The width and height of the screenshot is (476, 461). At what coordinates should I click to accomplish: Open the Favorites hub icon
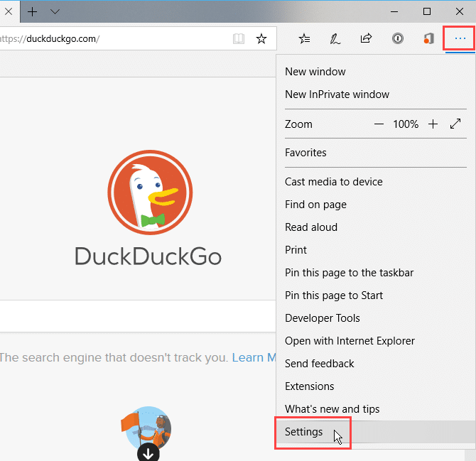point(304,39)
